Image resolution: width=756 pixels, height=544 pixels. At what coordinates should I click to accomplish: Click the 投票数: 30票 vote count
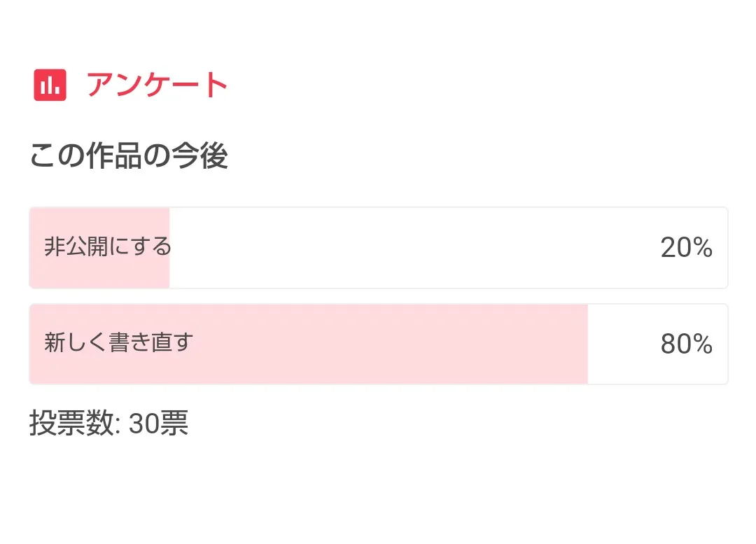[x=108, y=424]
